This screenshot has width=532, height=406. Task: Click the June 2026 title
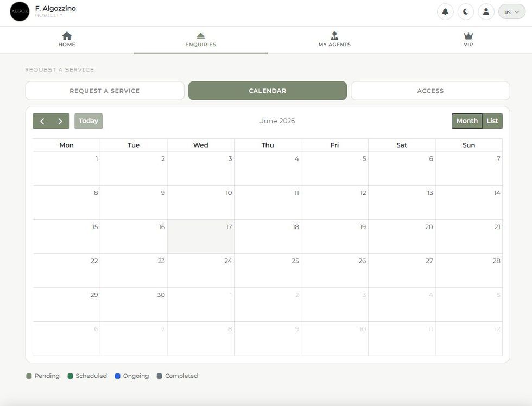[x=277, y=121]
